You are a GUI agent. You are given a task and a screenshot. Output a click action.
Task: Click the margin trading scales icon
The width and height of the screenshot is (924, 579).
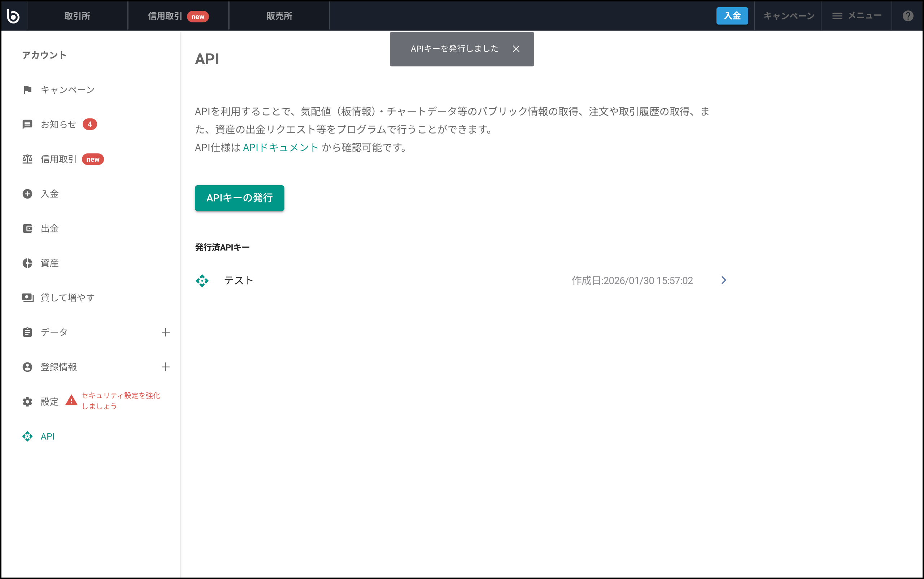(27, 159)
